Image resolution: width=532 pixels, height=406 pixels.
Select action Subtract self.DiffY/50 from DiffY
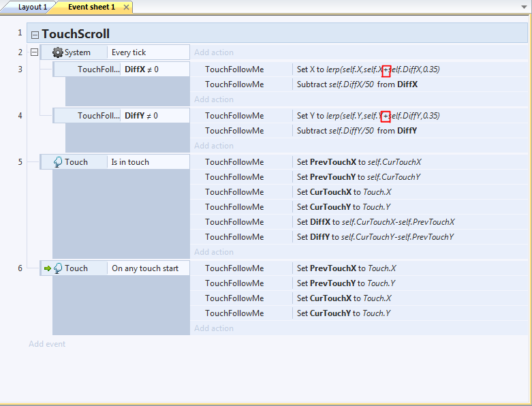356,131
